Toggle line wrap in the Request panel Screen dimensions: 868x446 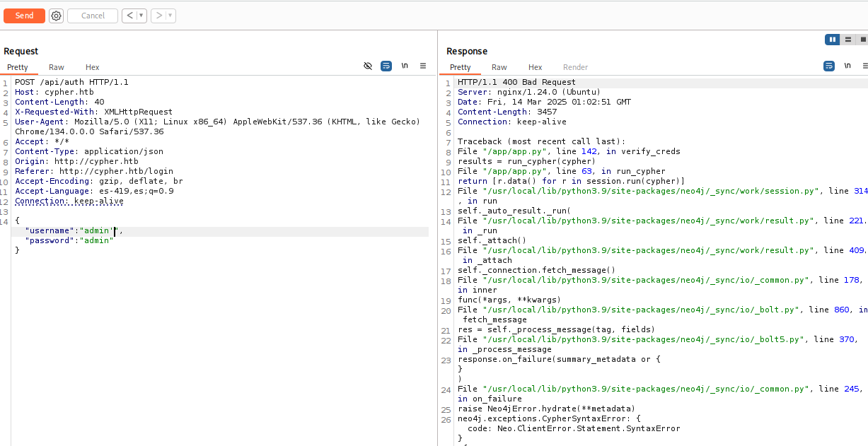pos(386,66)
